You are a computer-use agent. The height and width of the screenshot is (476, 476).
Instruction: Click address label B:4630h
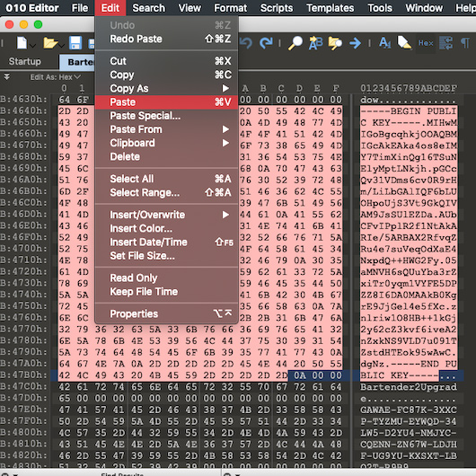[23, 100]
